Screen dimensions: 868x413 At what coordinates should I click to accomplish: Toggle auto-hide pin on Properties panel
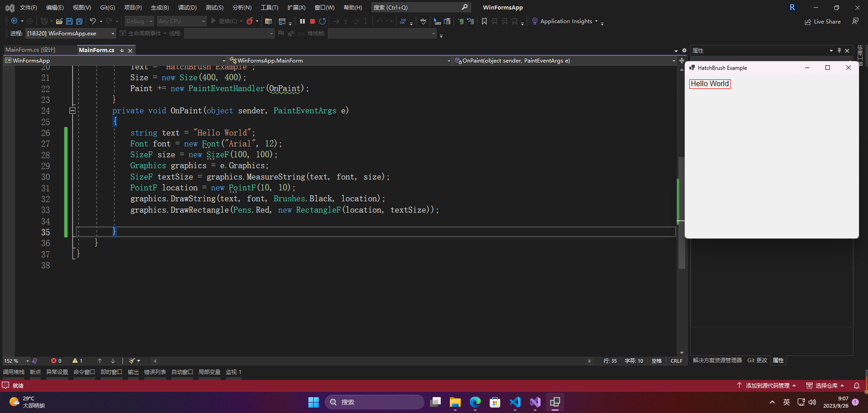[x=839, y=50]
